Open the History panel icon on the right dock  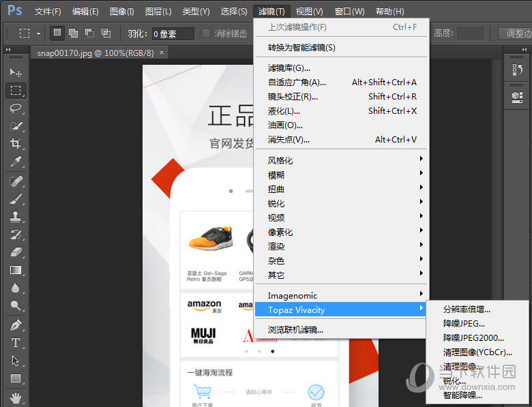tap(517, 70)
